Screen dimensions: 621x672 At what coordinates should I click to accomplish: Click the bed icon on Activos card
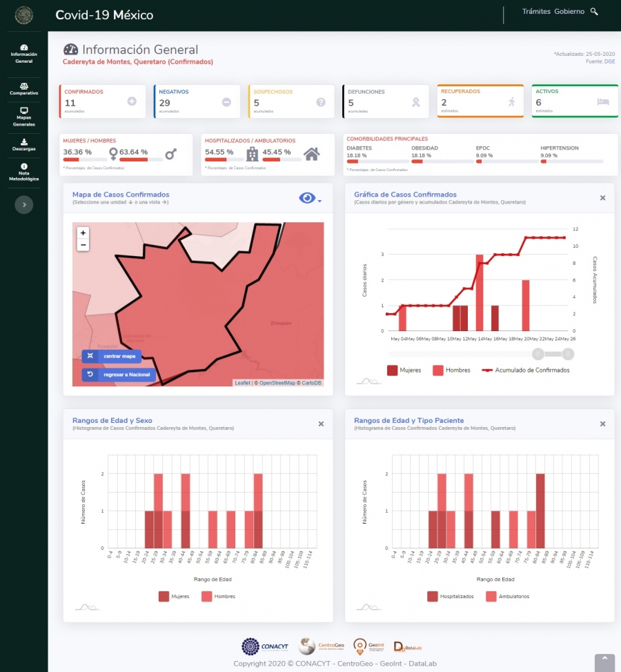click(x=603, y=102)
